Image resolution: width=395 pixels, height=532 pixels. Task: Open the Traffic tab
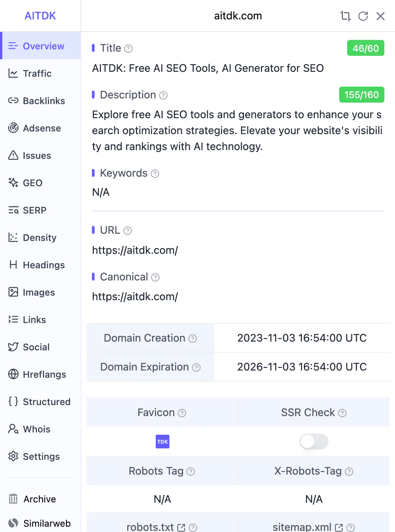[x=41, y=73]
